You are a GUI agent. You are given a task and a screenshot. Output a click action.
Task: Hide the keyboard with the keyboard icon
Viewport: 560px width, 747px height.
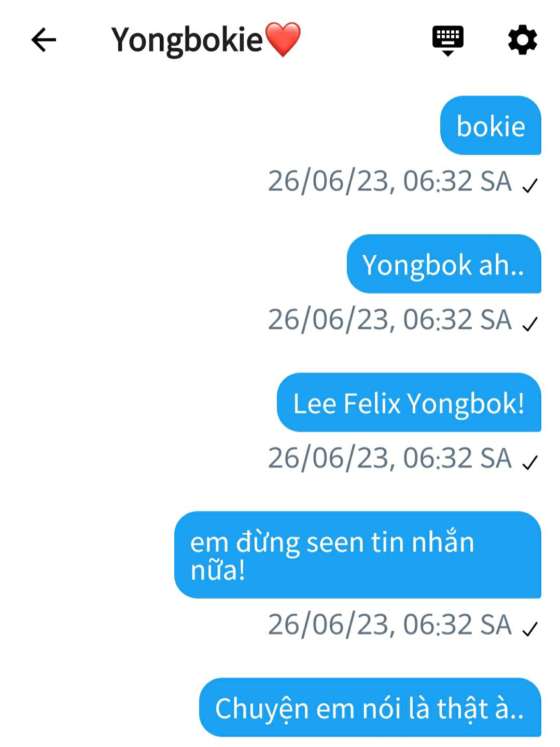click(x=448, y=40)
